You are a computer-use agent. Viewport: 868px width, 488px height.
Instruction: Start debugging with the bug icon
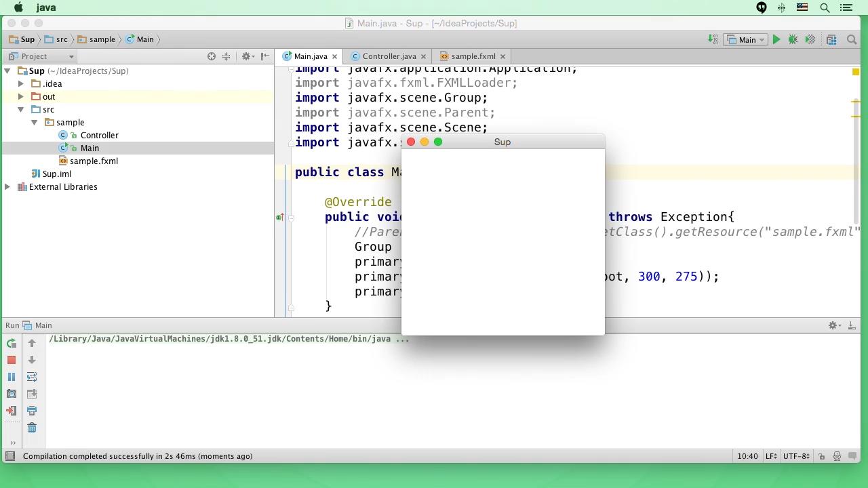(793, 39)
